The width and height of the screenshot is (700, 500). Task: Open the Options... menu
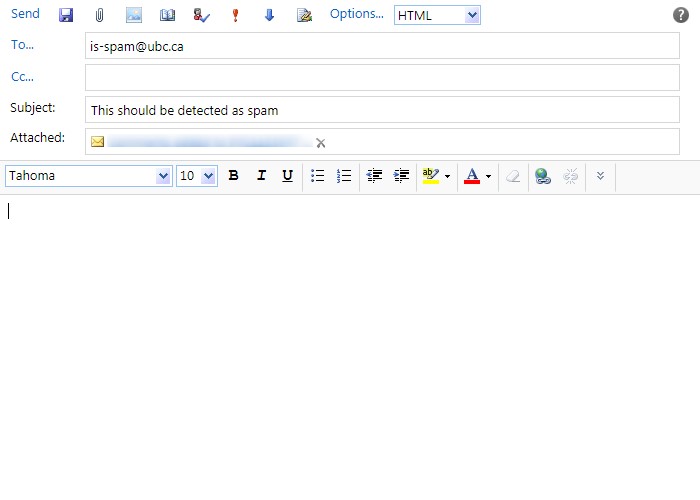tap(356, 14)
